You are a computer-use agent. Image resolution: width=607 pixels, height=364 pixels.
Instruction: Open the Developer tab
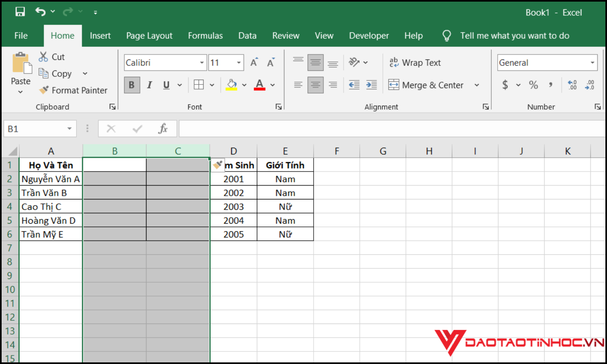tap(369, 36)
